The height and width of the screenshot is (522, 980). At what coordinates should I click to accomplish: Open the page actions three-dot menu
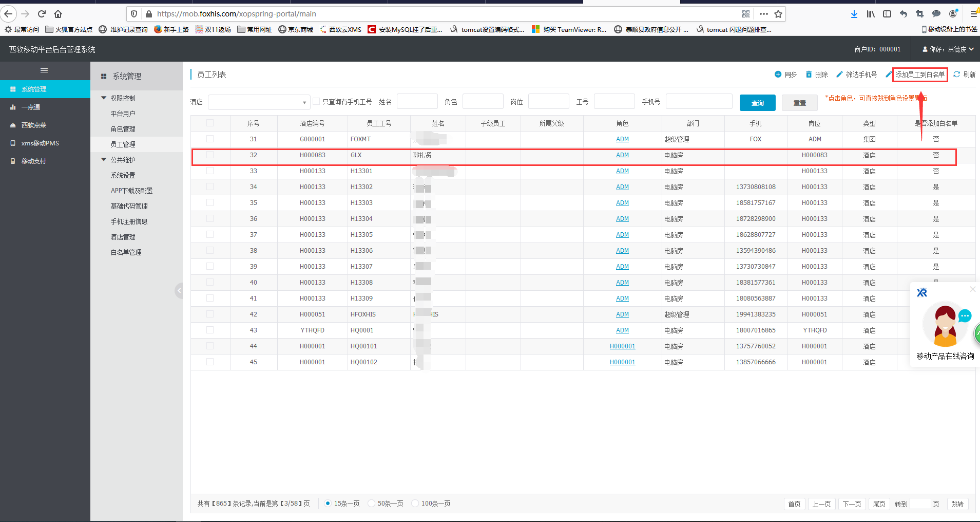(x=764, y=14)
